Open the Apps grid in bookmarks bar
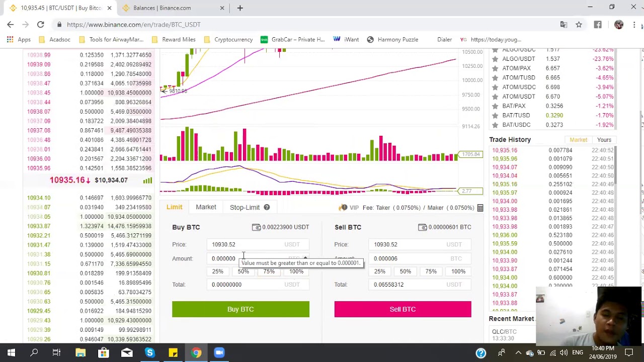The width and height of the screenshot is (644, 362). [x=19, y=40]
